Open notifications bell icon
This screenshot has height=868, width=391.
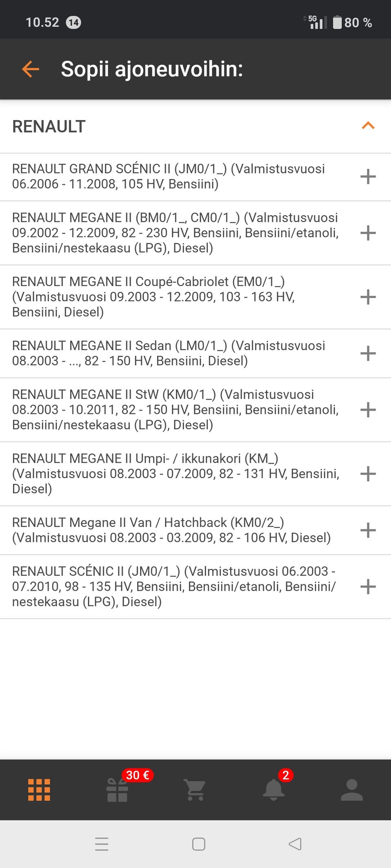(x=273, y=790)
